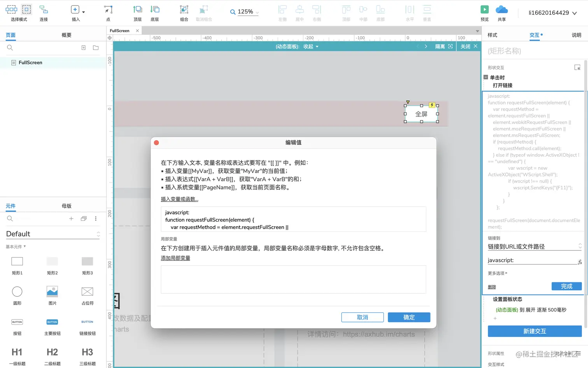Select the 全屏 widget on the canvas

421,114
